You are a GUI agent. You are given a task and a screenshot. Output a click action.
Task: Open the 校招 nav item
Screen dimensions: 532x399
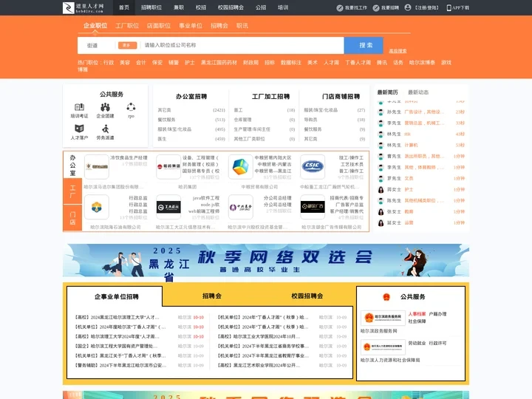click(201, 7)
